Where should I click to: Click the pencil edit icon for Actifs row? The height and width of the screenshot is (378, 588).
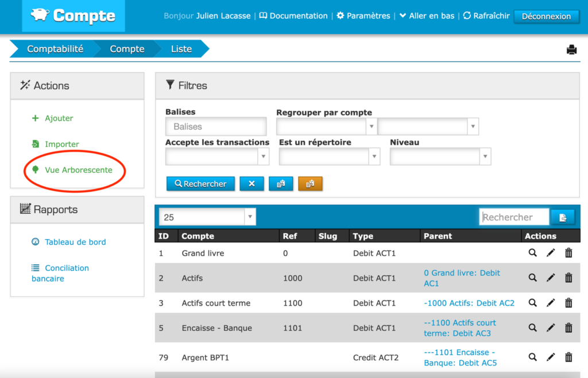550,278
